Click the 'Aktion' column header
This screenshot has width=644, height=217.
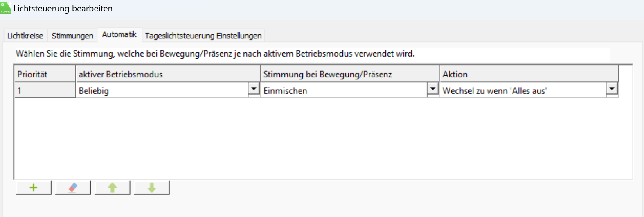(529, 74)
